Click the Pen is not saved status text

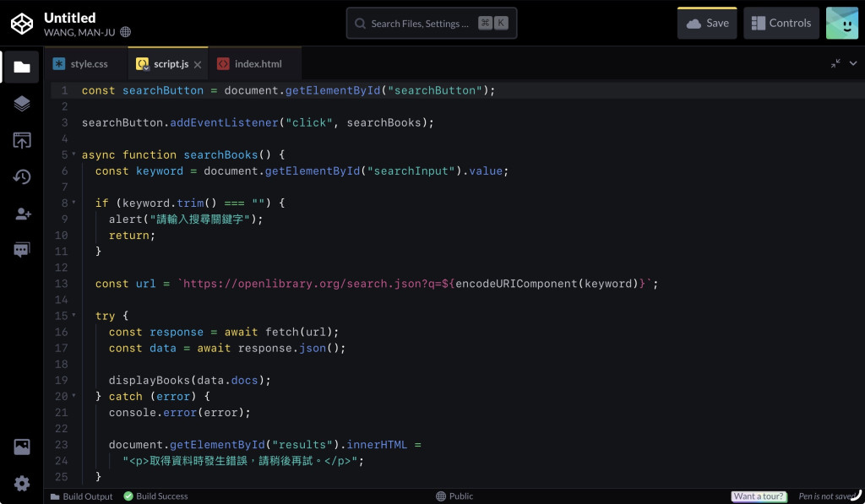click(826, 496)
